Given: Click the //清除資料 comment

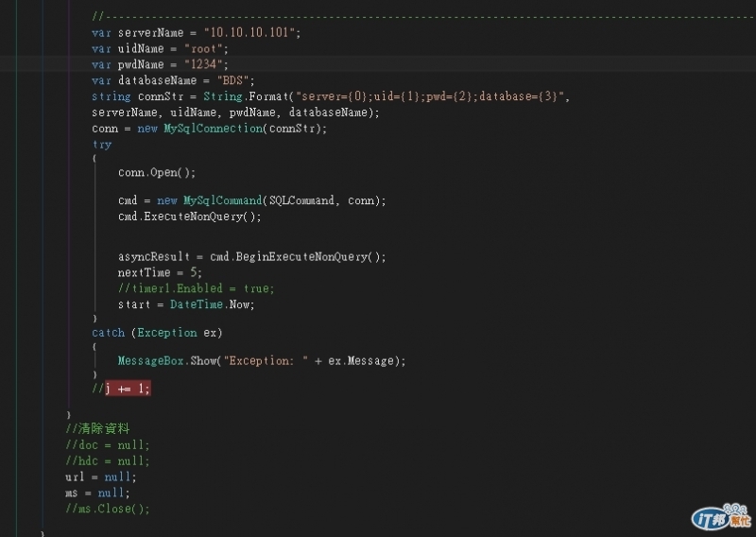Looking at the screenshot, I should point(97,428).
